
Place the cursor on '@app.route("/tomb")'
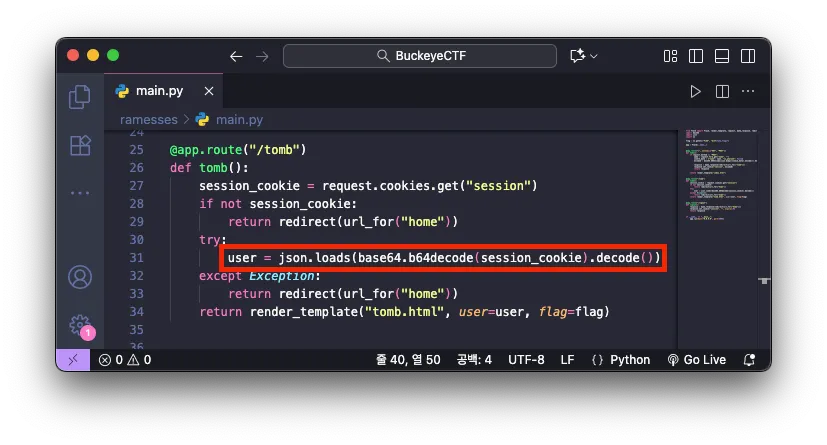click(238, 150)
